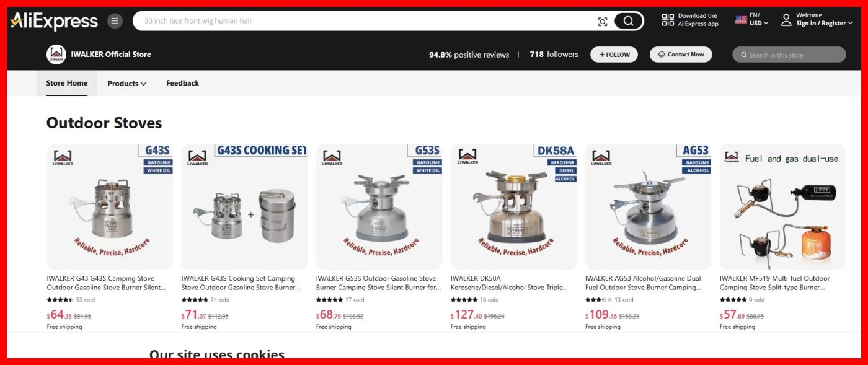Viewport: 868px width, 365px height.
Task: Click the main AliExpress search field
Action: (366, 21)
